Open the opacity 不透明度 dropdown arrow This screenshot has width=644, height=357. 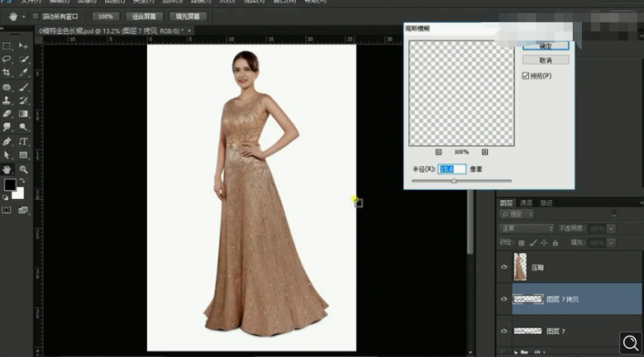pos(611,228)
